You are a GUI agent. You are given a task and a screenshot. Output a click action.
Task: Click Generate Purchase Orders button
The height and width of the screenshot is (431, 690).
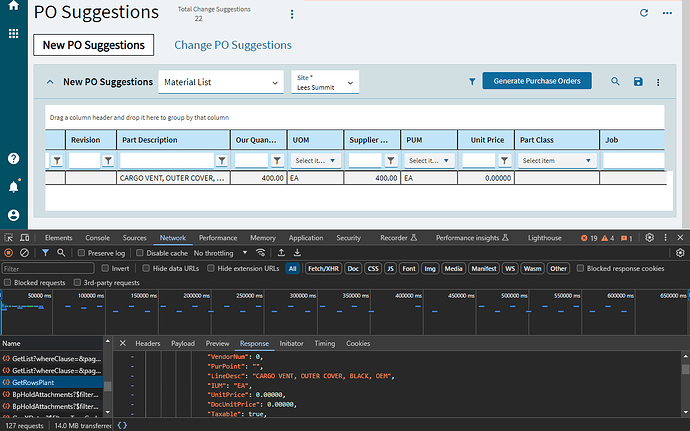[537, 81]
